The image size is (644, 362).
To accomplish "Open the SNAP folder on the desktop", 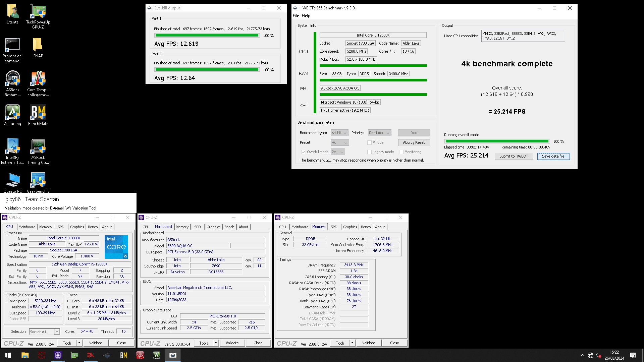I will pyautogui.click(x=38, y=48).
